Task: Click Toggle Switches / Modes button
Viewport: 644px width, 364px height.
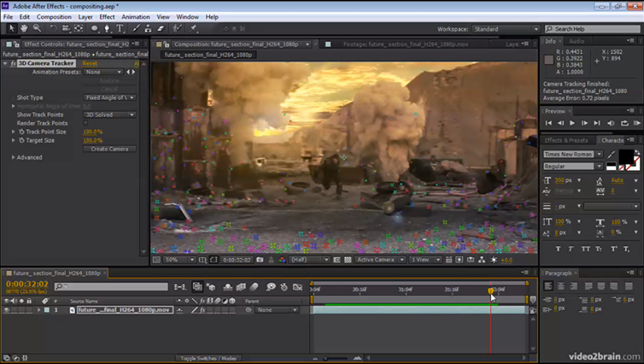Action: (208, 358)
